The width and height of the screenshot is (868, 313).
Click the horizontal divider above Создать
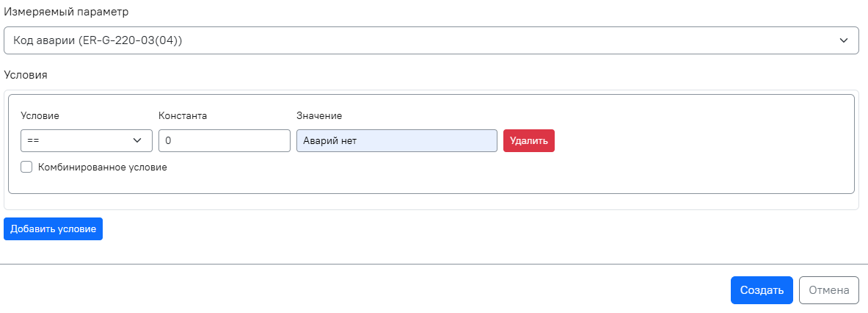(x=434, y=263)
